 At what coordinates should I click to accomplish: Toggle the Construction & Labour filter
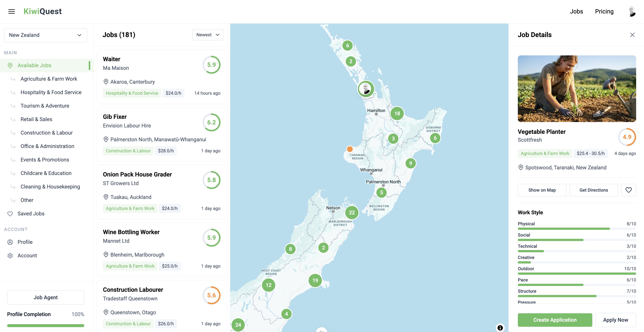pyautogui.click(x=46, y=133)
